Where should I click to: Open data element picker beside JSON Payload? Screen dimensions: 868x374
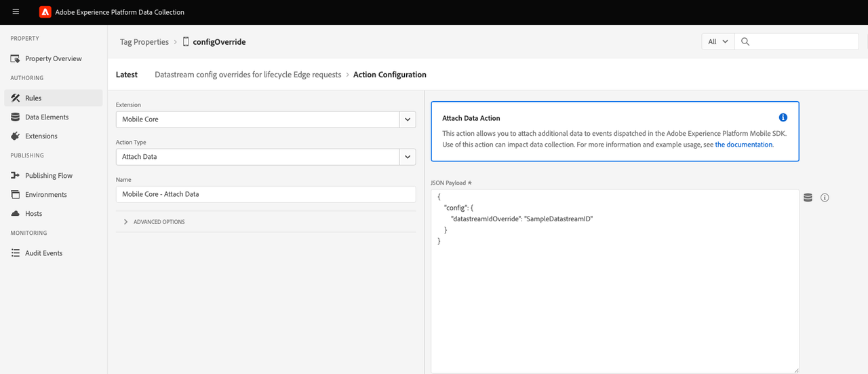point(808,198)
